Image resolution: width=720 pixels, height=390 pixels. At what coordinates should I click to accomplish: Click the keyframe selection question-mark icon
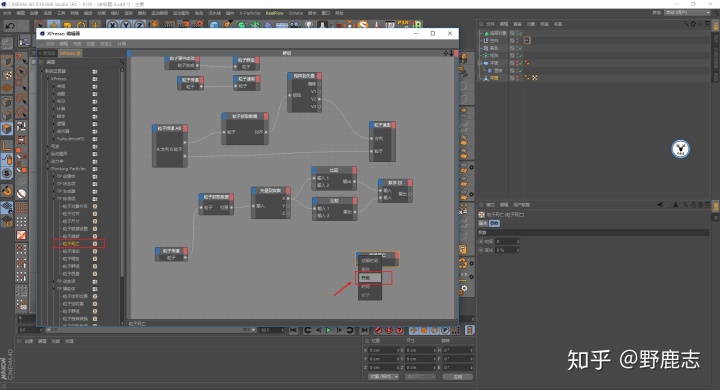tap(399, 330)
